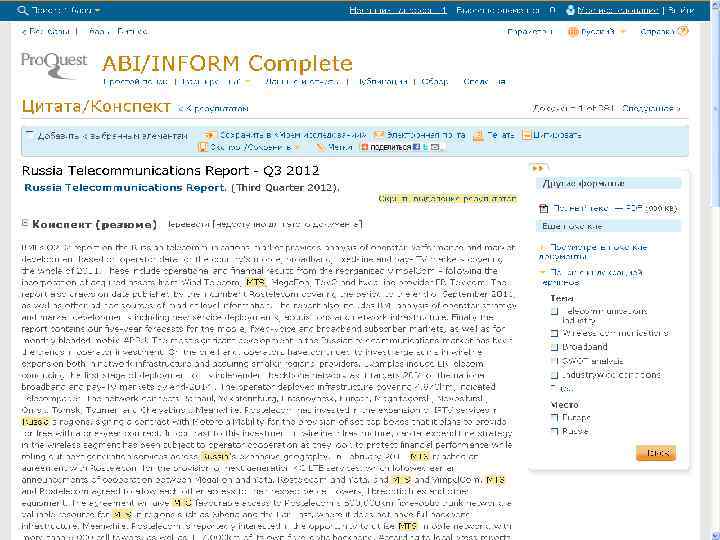The image size is (720, 540).
Task: Click the Экспорт/Сохранить export icon
Action: tap(202, 147)
